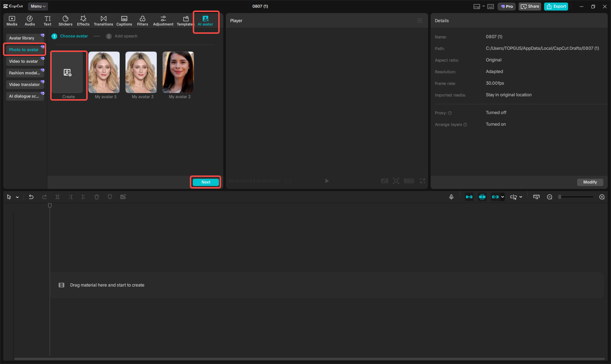Open the Templates panel
This screenshot has height=364, width=611.
185,21
